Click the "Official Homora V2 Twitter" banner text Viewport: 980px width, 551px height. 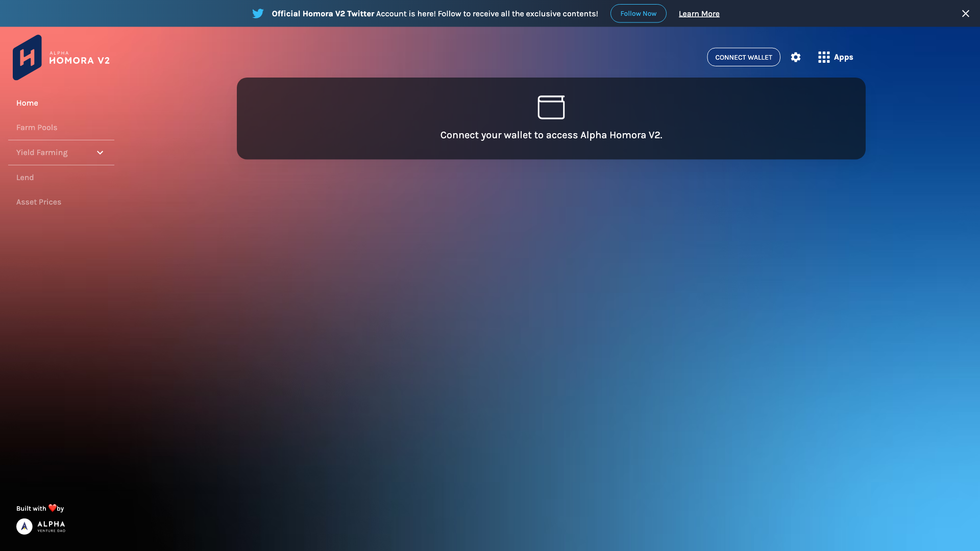pos(323,14)
